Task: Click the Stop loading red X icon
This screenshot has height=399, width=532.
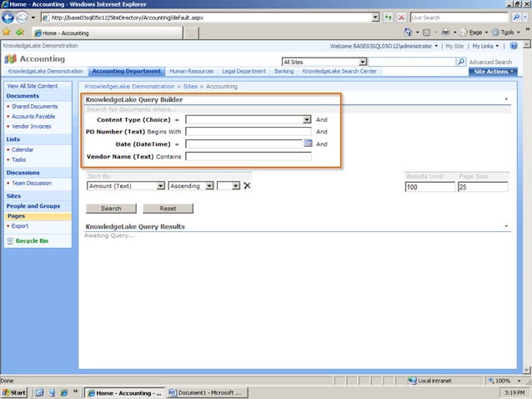Action: 401,18
